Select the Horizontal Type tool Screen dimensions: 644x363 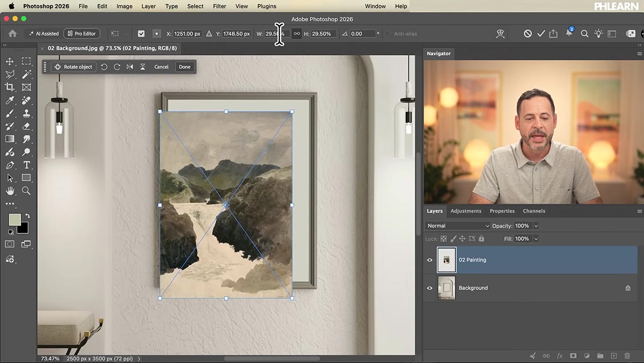tap(26, 165)
